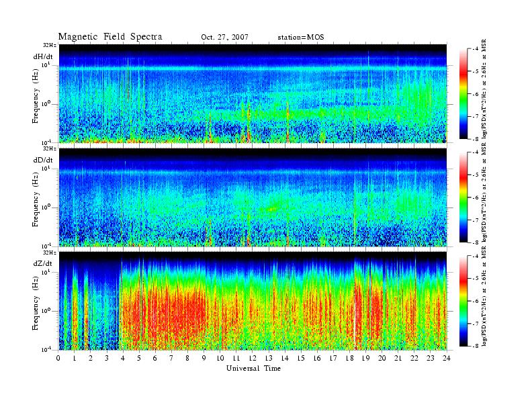Click the log(PSD) label beside dH/dt color bar
This screenshot has width=532, height=411.
[484, 89]
